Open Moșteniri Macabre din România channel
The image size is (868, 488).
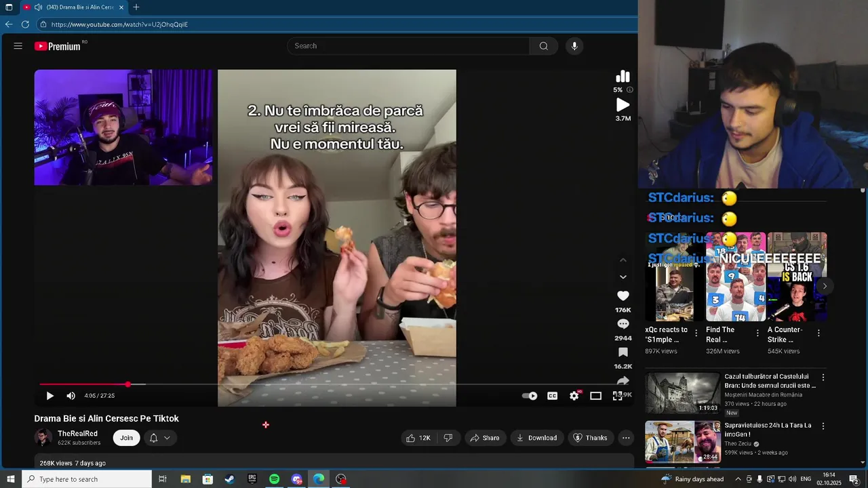pos(763,395)
